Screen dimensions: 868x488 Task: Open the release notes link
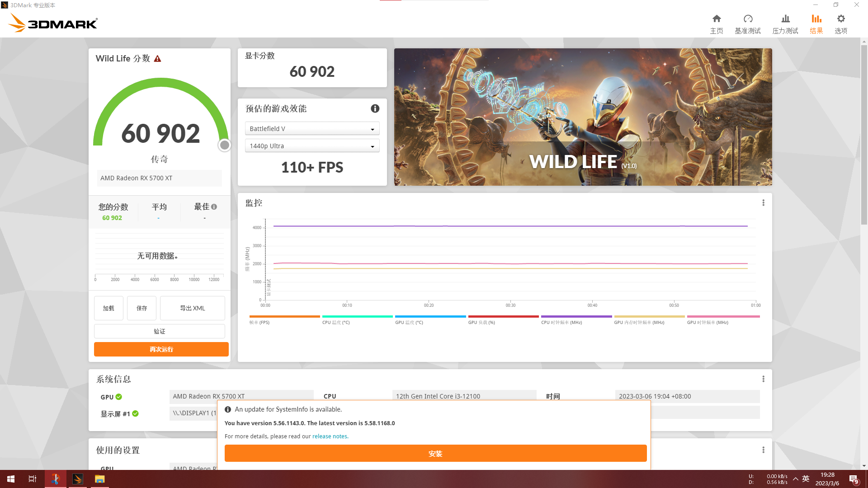tap(330, 436)
